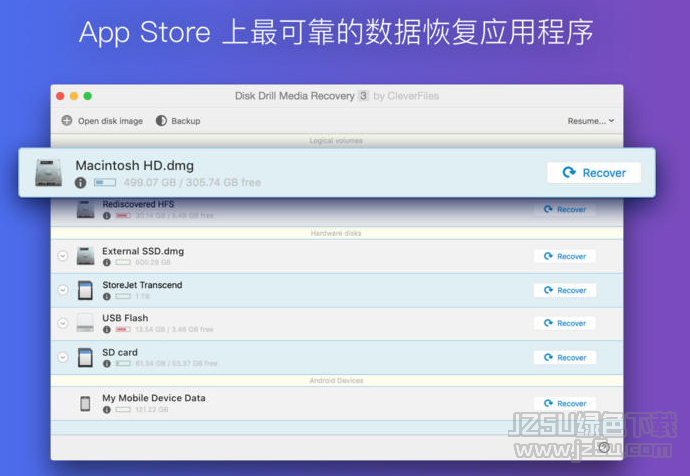Click the Android Devices section header
Screen dimensions: 690x476
[x=337, y=381]
